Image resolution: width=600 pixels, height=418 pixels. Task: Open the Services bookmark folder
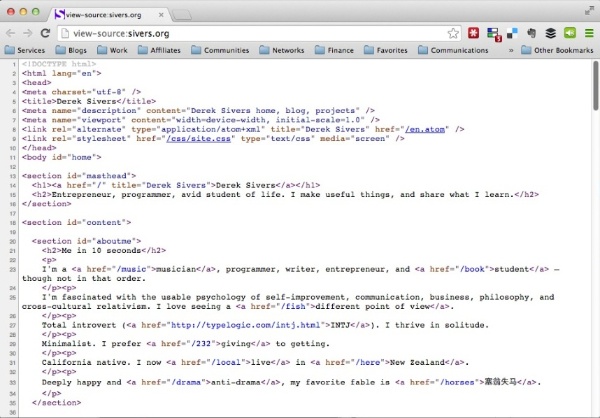click(25, 50)
